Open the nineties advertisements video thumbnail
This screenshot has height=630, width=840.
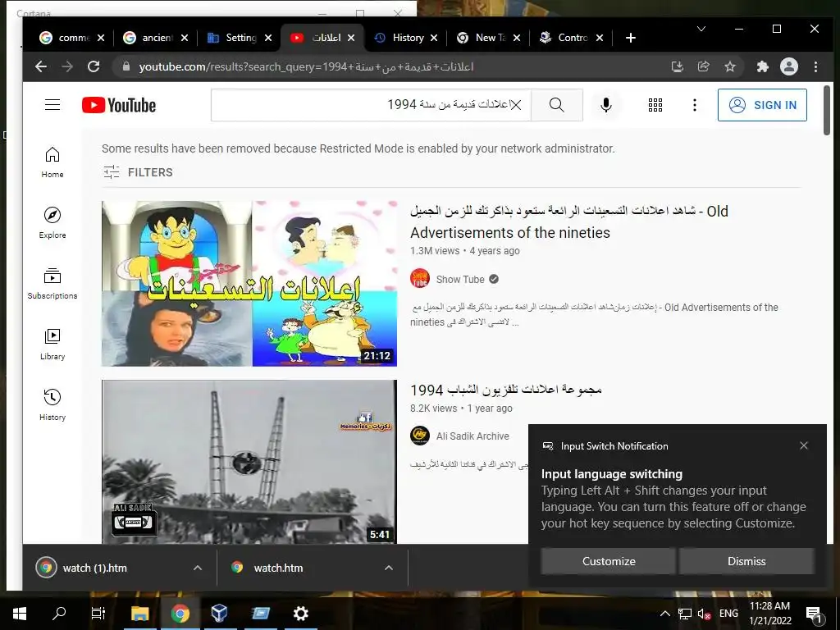pos(249,283)
